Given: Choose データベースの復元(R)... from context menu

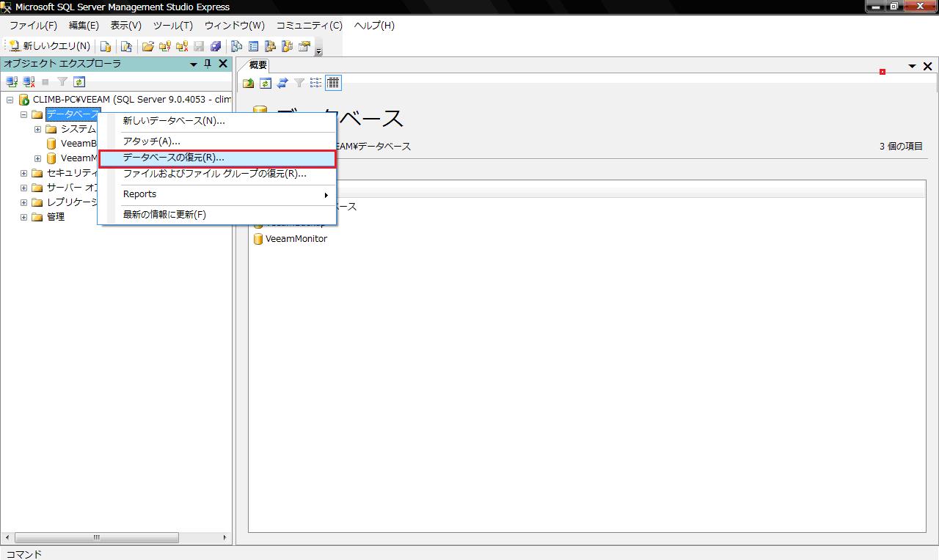Looking at the screenshot, I should coord(217,158).
